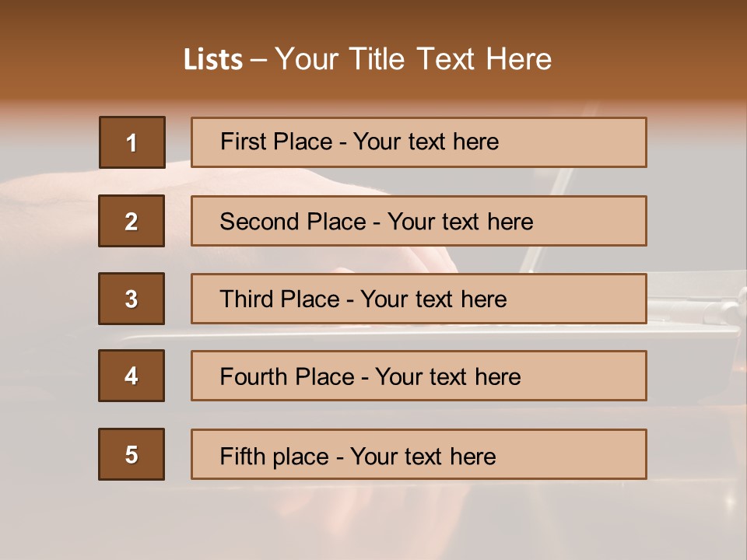The height and width of the screenshot is (560, 747).
Task: Select the First Place text bar
Action: [x=419, y=142]
